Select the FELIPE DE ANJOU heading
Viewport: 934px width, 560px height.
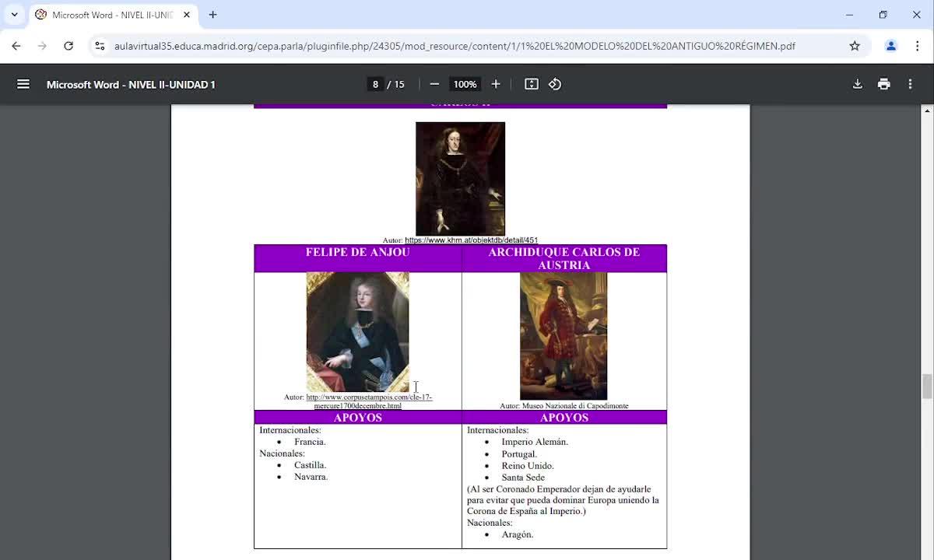click(x=357, y=252)
